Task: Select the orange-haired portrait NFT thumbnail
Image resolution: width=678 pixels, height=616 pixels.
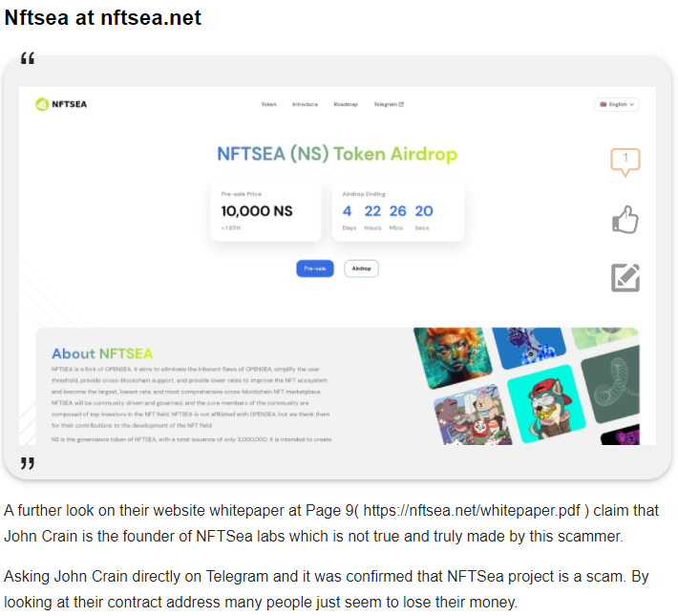Action: click(x=453, y=356)
